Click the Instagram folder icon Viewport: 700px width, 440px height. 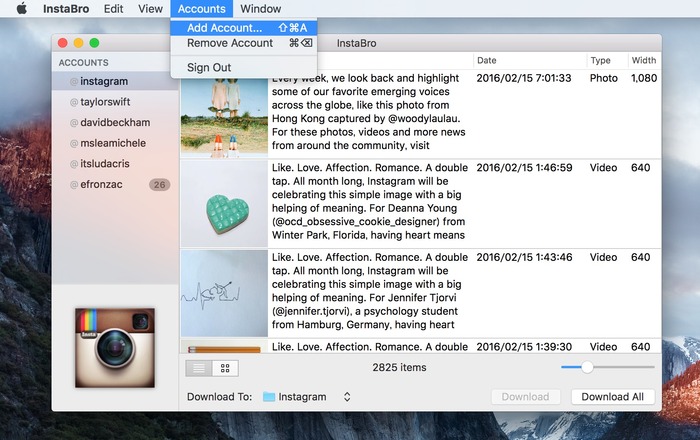269,397
